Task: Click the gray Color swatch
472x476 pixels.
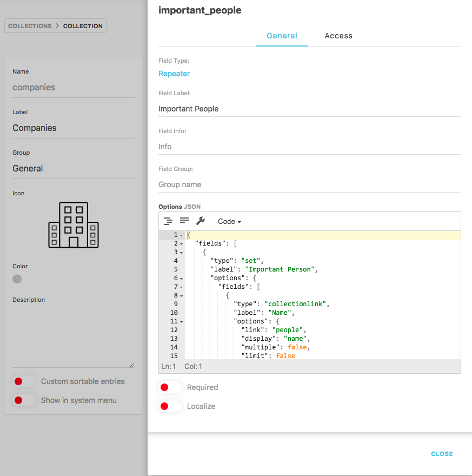Action: click(x=17, y=279)
